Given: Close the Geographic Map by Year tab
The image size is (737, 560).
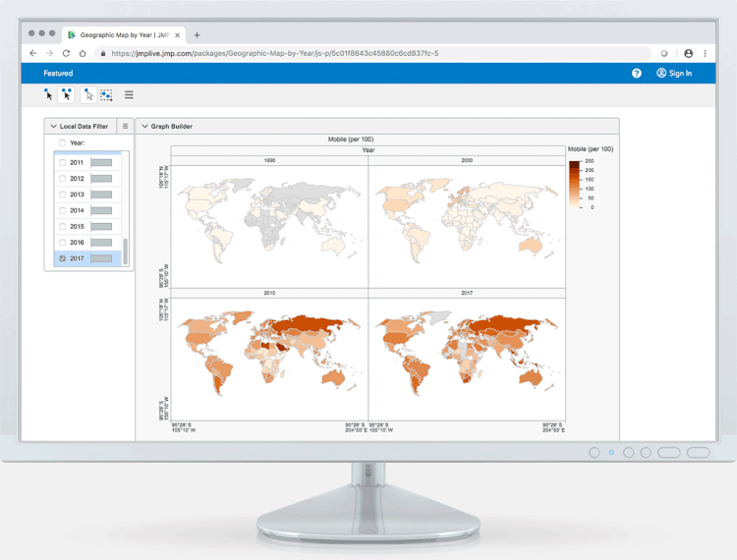Looking at the screenshot, I should point(177,35).
